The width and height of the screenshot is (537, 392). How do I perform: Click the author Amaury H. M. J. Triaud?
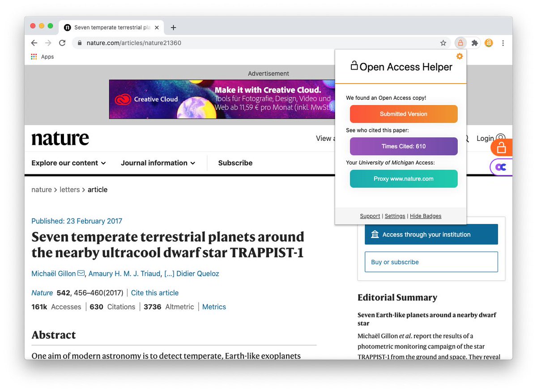(x=124, y=274)
